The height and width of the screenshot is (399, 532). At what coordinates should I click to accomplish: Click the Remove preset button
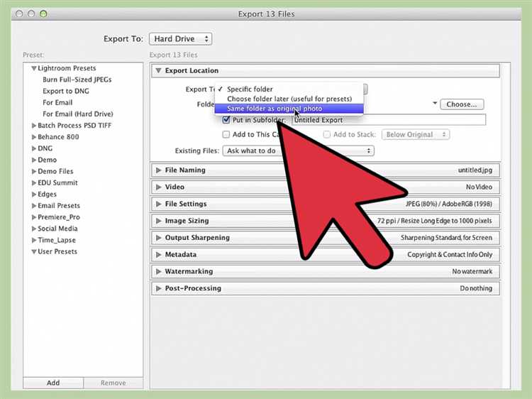(113, 383)
